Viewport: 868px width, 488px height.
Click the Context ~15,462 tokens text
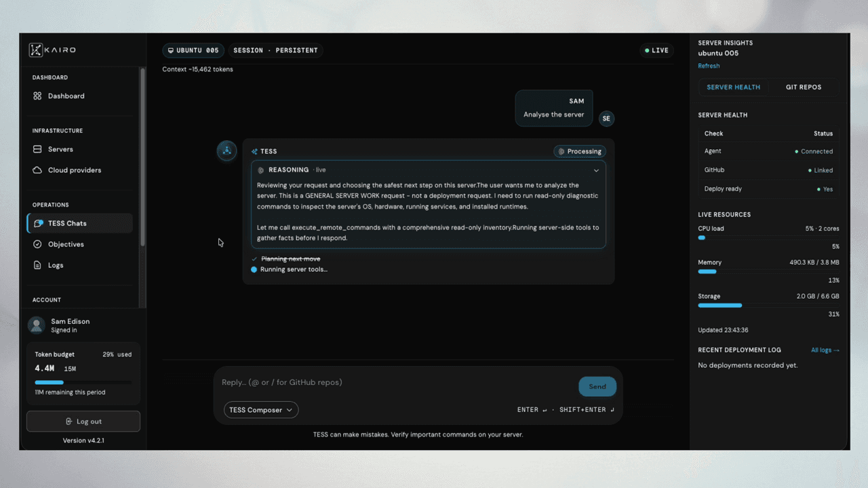(x=197, y=69)
